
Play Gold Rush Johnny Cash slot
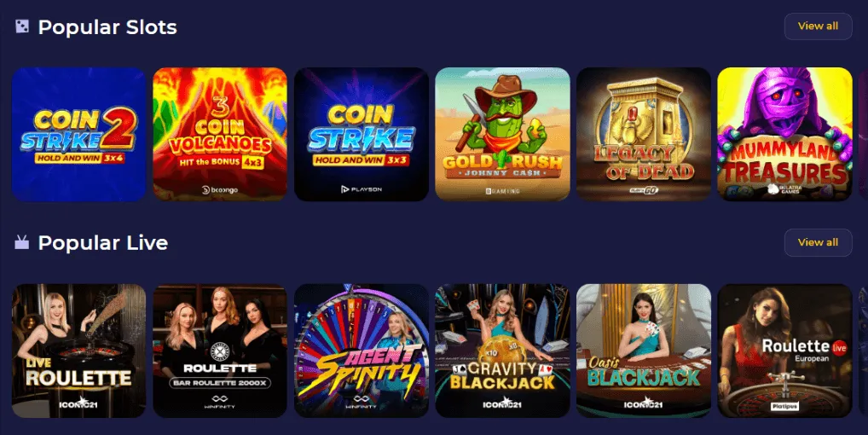pyautogui.click(x=502, y=135)
